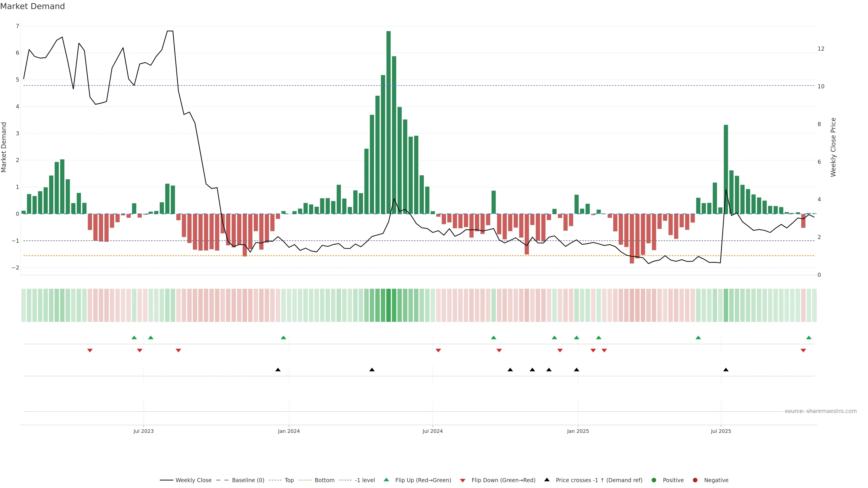Click Flip Down red triangle legend icon
This screenshot has height=488, width=868.
point(463,481)
